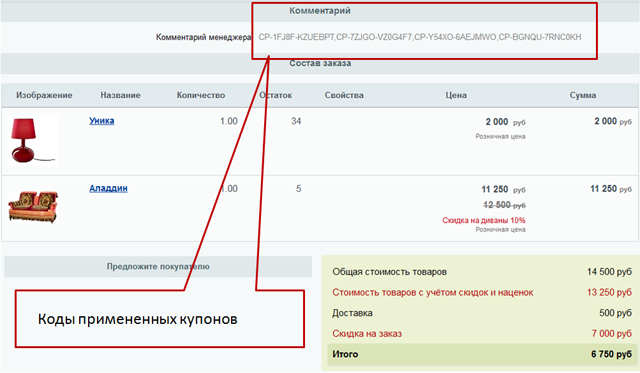Click the Комментарий section header

point(320,11)
